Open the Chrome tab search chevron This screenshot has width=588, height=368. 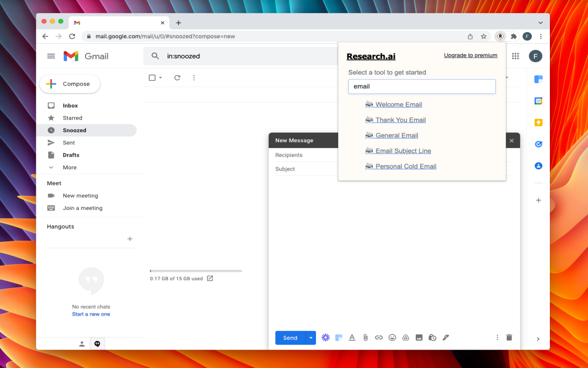click(x=541, y=23)
